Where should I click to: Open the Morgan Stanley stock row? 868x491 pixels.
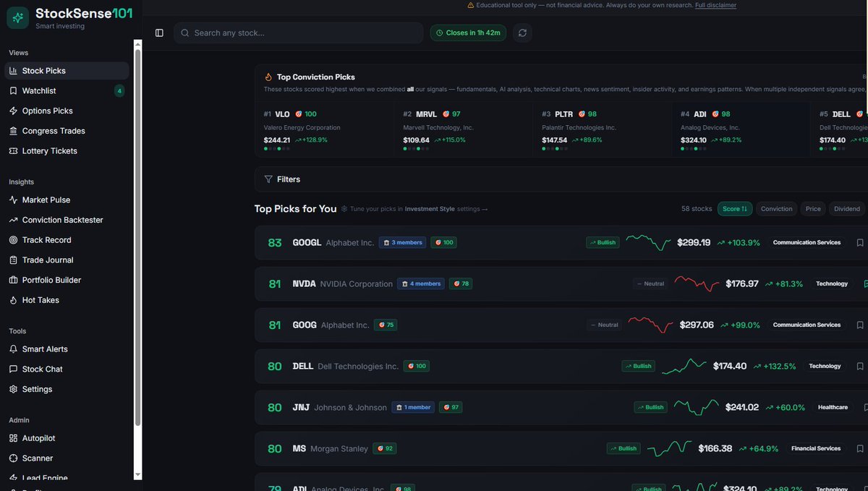coord(561,449)
